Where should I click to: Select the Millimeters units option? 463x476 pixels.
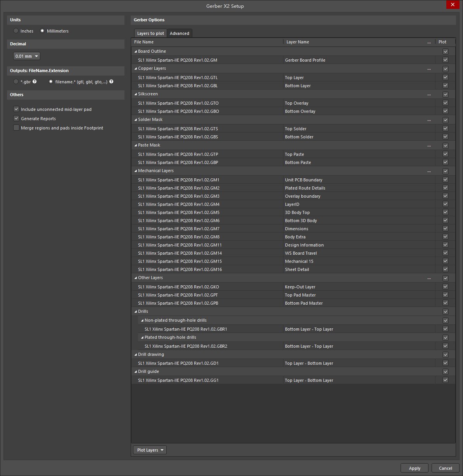point(42,31)
